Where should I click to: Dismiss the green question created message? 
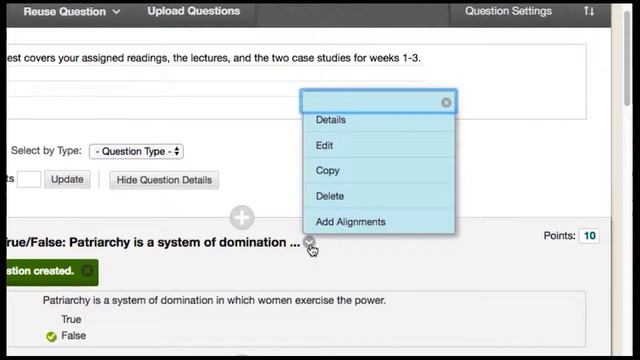coord(87,271)
